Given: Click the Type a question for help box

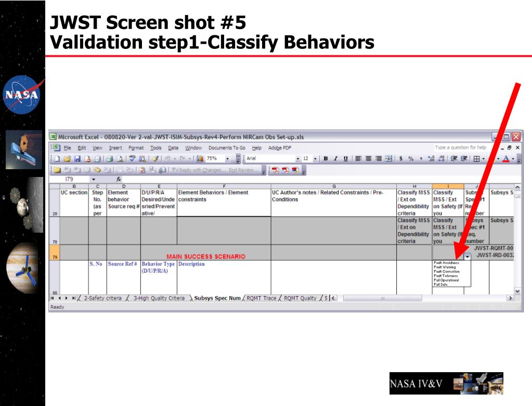Looking at the screenshot, I should point(461,148).
